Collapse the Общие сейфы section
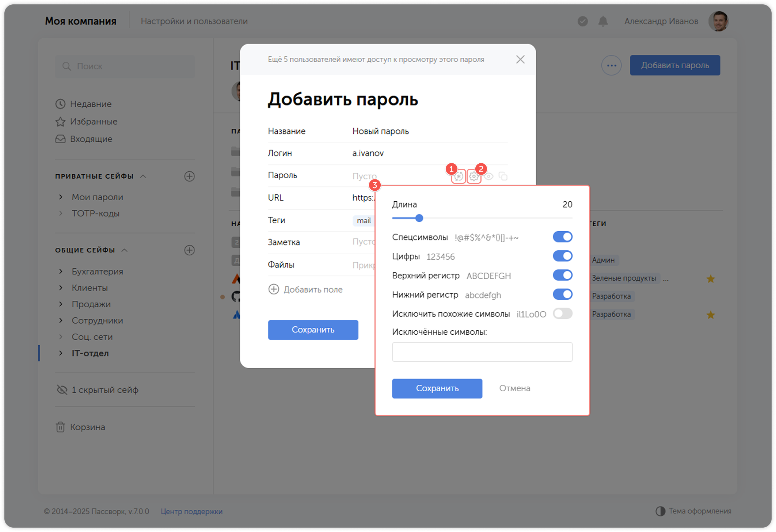The image size is (776, 532). click(125, 250)
